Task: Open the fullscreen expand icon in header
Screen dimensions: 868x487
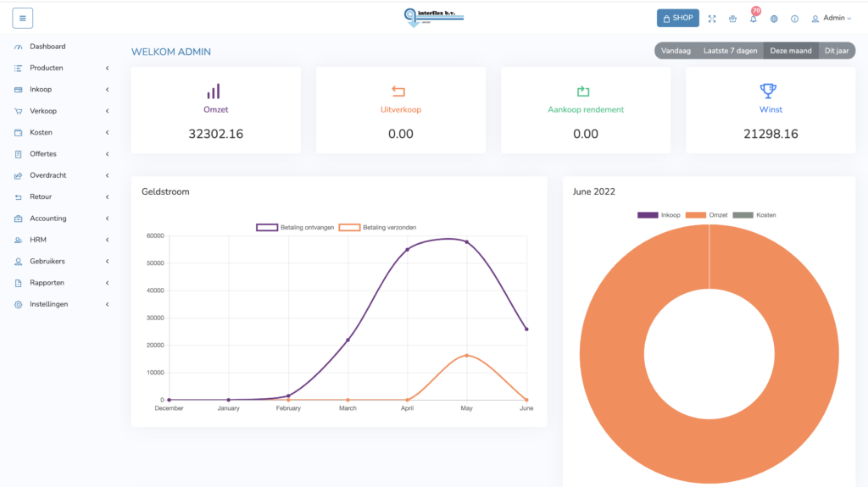Action: coord(712,19)
